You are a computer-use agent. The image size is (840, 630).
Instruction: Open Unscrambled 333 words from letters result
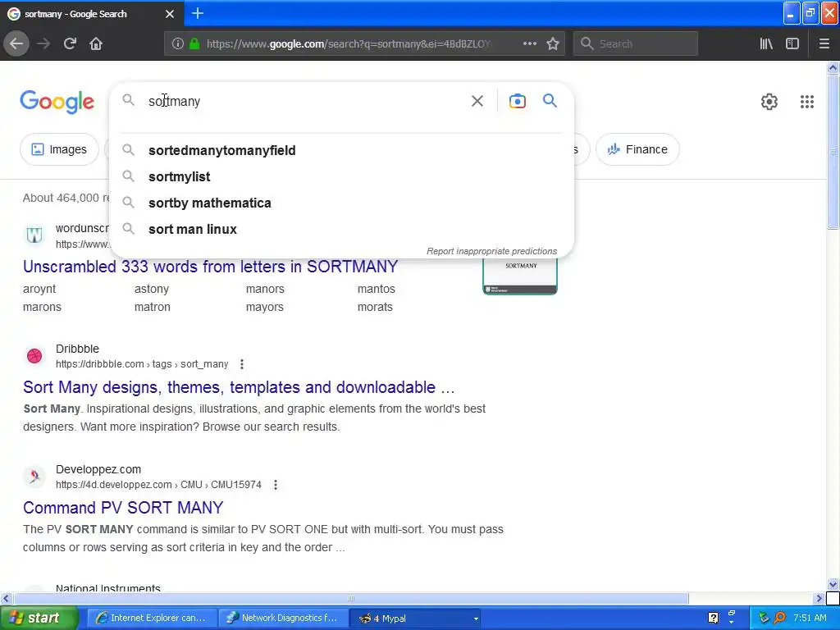211,267
